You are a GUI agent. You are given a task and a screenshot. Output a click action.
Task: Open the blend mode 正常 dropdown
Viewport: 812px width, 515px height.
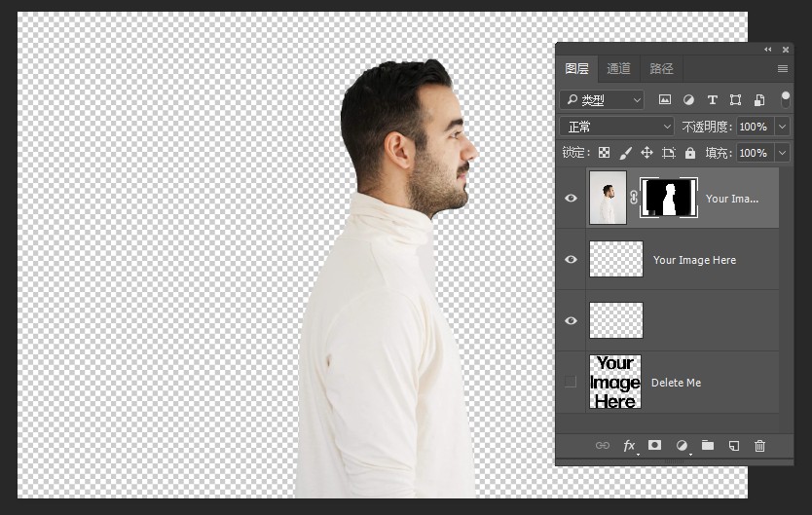[618, 127]
